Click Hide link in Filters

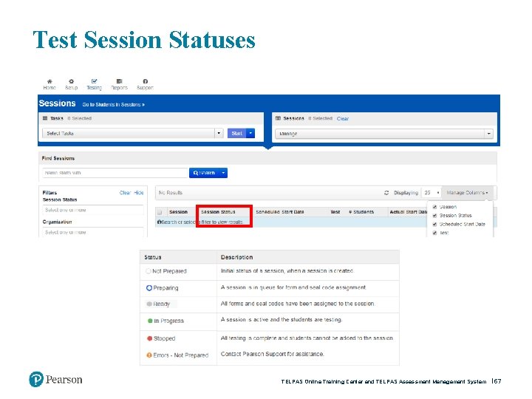click(x=139, y=193)
